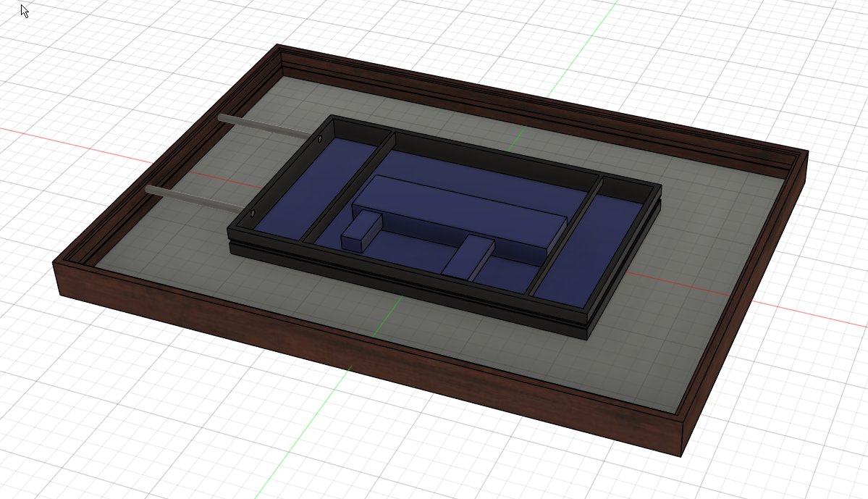Click the lower grey rod
The image size is (868, 499).
[x=194, y=198]
